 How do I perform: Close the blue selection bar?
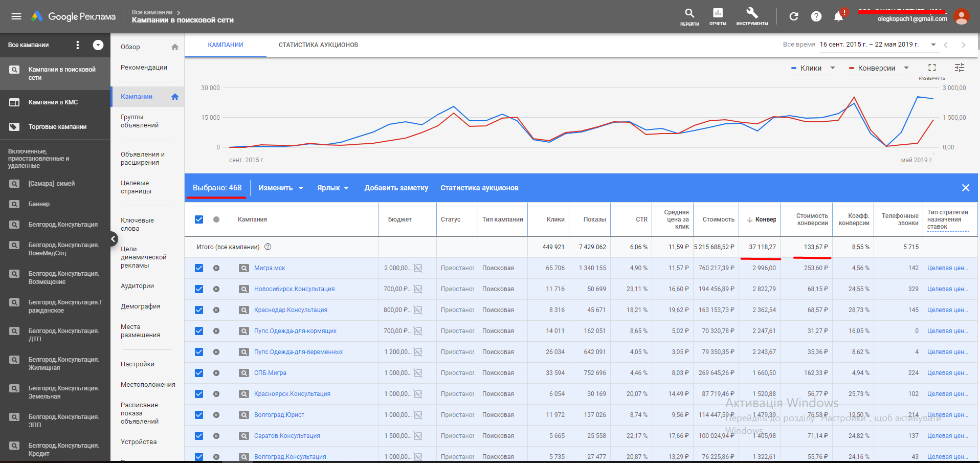[x=966, y=188]
